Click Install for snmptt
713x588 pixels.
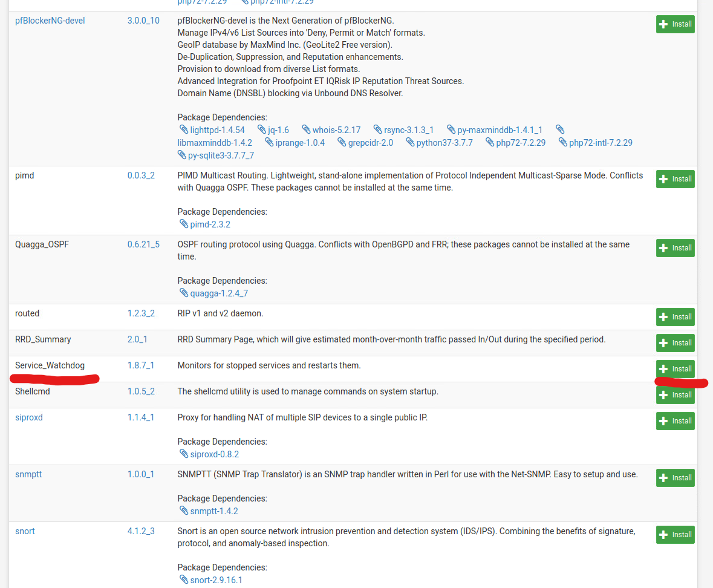pos(676,478)
